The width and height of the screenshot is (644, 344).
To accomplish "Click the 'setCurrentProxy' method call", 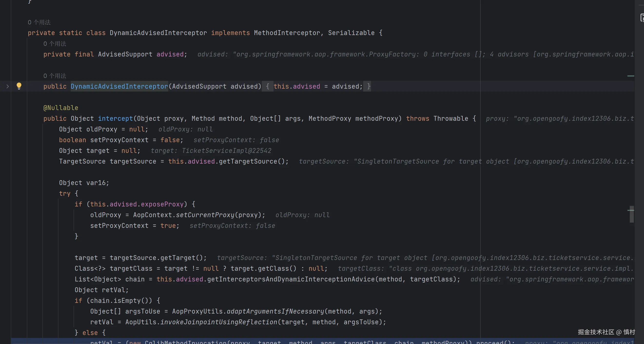I will pos(205,215).
